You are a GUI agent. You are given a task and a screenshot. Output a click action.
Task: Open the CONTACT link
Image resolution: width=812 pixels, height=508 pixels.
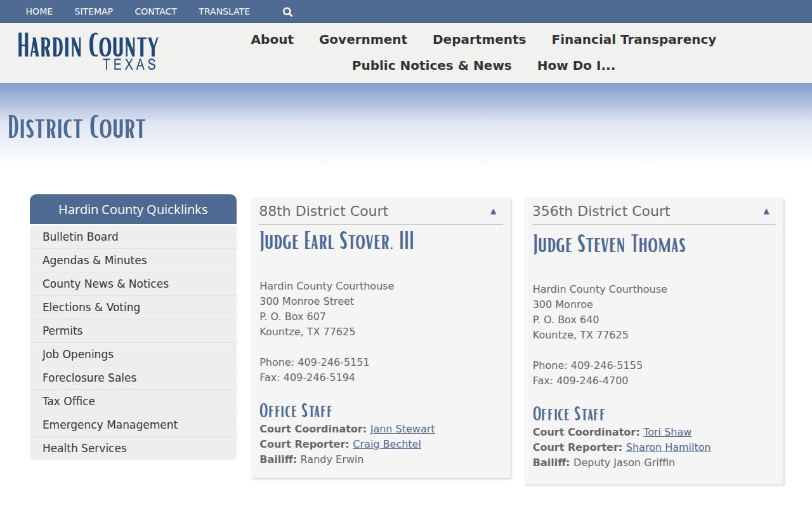156,11
